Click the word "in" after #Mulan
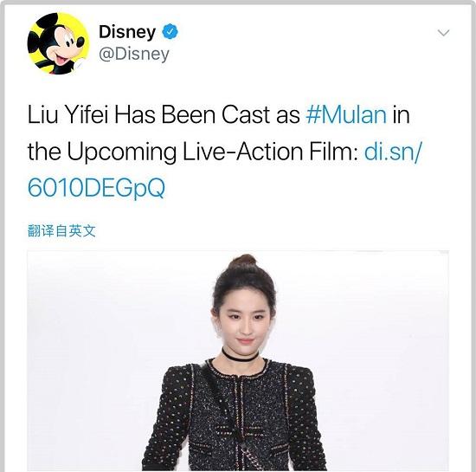This screenshot has height=472, width=476. coord(401,114)
